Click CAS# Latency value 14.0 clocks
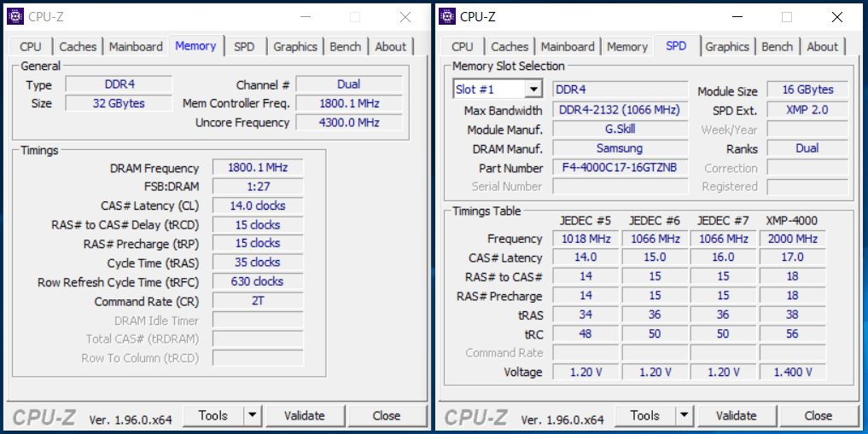 (x=258, y=205)
